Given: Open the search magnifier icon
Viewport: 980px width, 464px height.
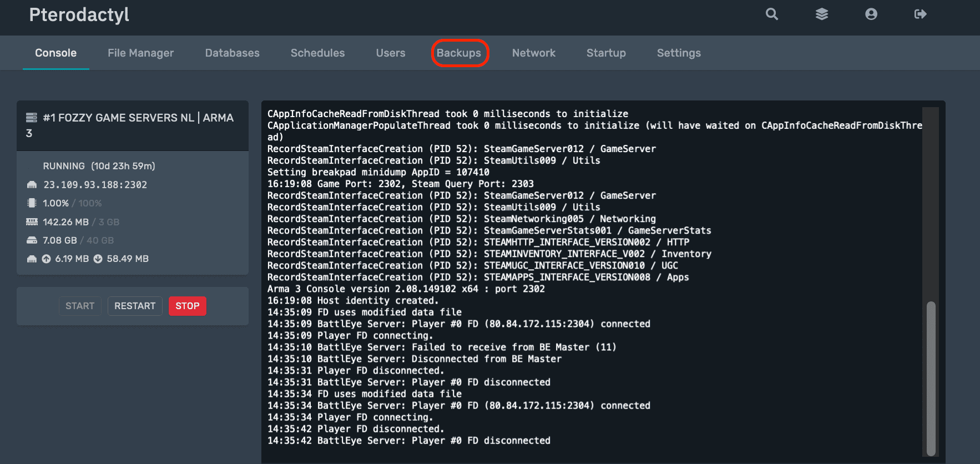Looking at the screenshot, I should point(772,14).
